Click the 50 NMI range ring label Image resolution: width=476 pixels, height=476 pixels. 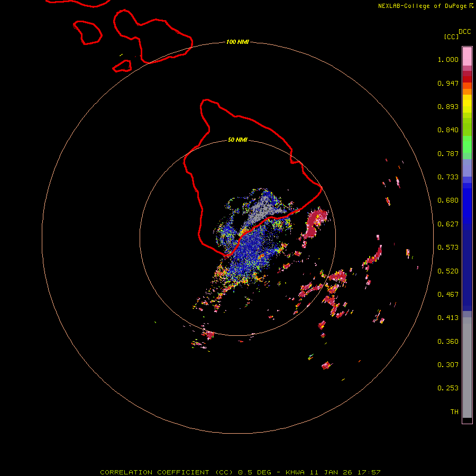[237, 140]
